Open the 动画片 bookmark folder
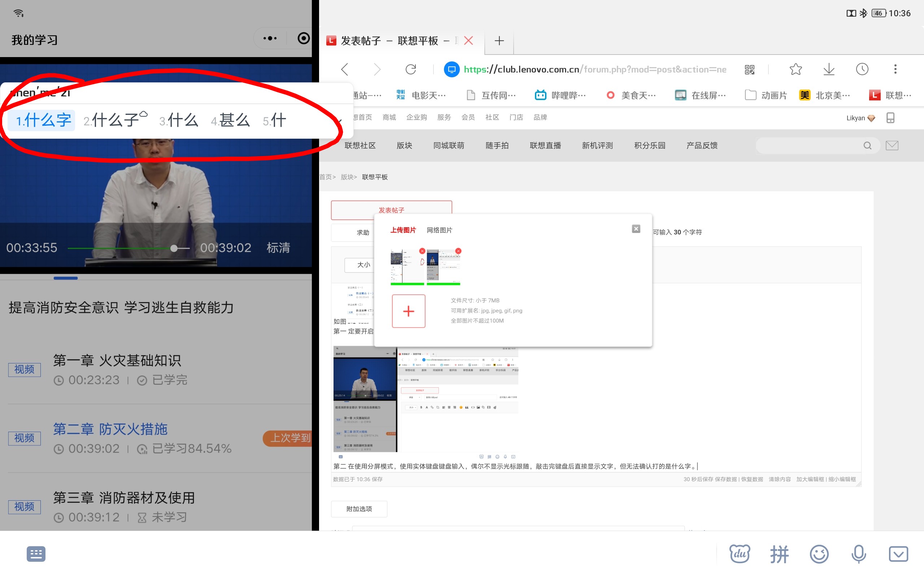The height and width of the screenshot is (578, 924). (766, 95)
